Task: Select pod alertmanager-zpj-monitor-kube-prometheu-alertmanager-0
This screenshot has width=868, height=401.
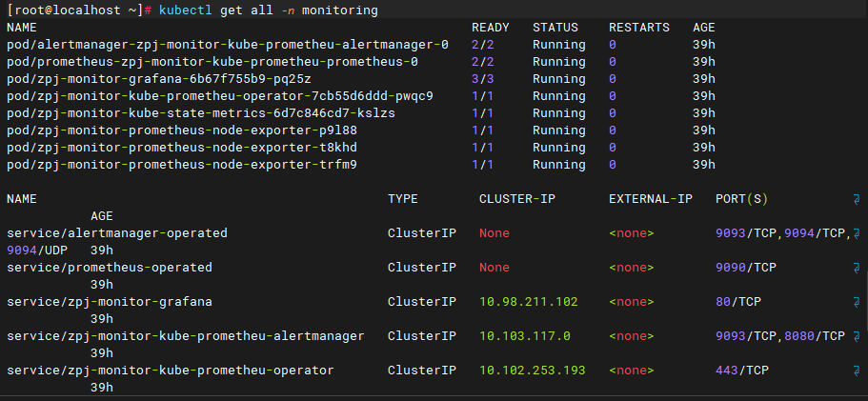Action: pyautogui.click(x=227, y=45)
